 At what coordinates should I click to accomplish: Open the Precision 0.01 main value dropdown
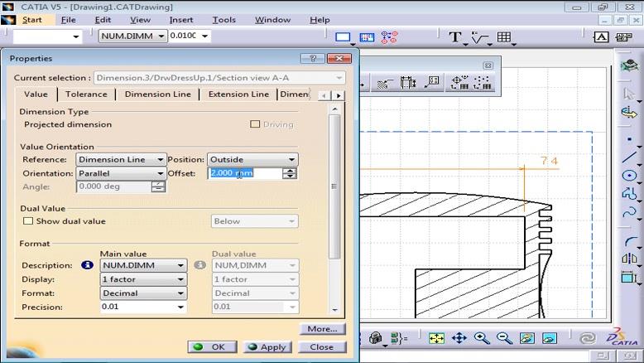(x=143, y=307)
